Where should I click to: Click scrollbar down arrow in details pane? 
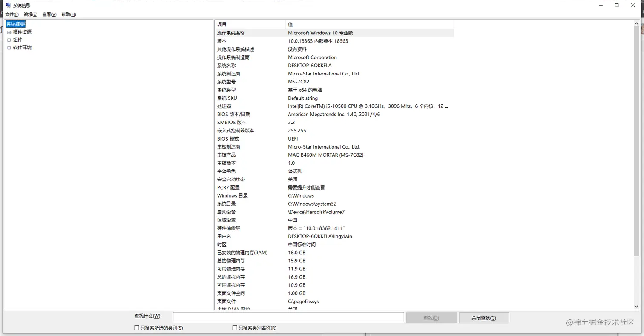[x=637, y=306]
